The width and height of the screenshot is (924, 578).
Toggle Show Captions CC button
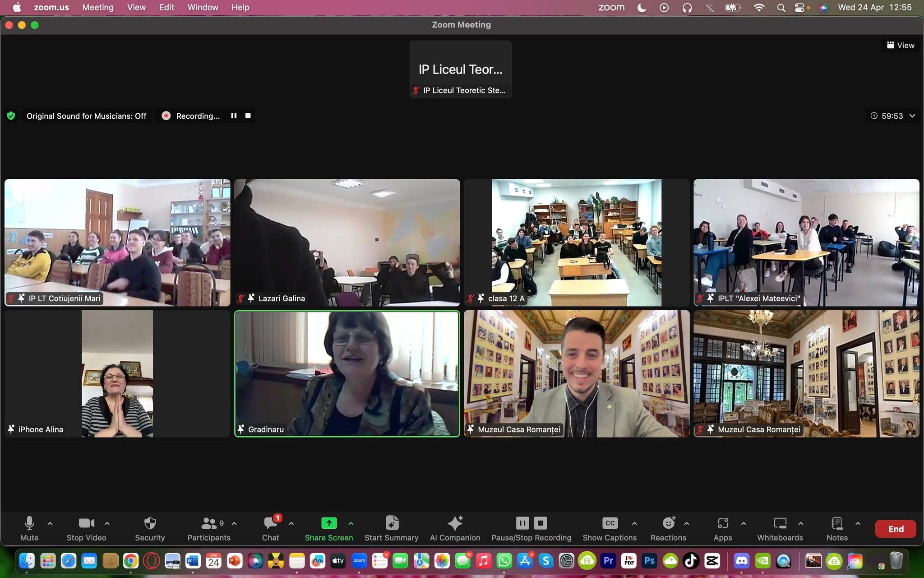pos(610,523)
